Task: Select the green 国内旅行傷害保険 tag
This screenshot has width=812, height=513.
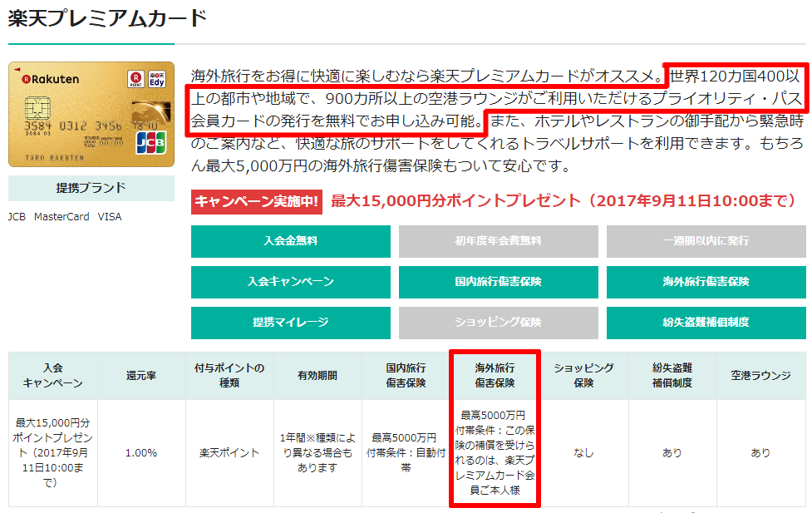Action: [498, 282]
